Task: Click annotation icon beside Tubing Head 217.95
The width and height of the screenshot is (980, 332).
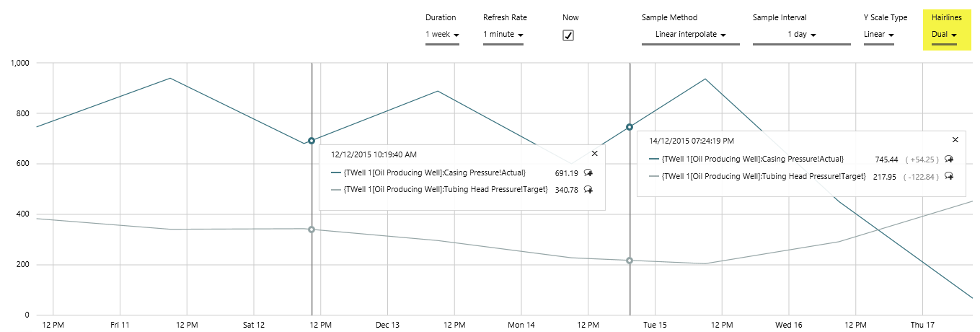Action: tap(950, 176)
